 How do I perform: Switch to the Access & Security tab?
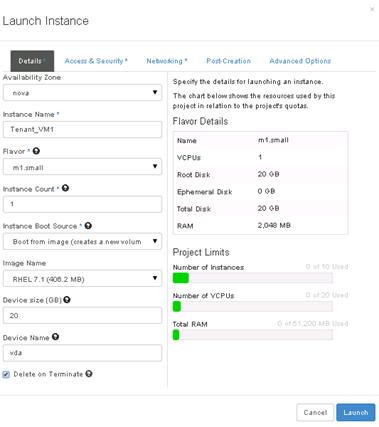pos(96,61)
